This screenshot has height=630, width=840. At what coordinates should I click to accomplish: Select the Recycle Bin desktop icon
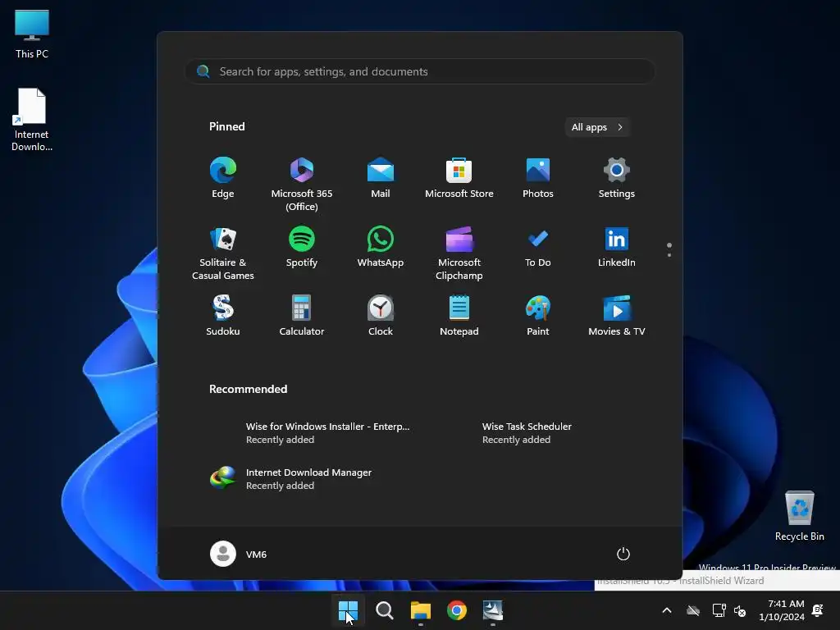pyautogui.click(x=800, y=517)
